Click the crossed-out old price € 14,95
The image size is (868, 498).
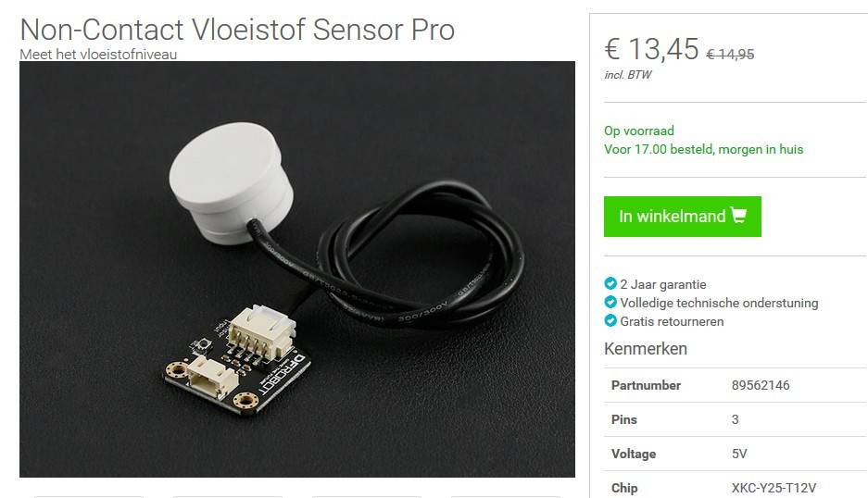click(x=730, y=55)
